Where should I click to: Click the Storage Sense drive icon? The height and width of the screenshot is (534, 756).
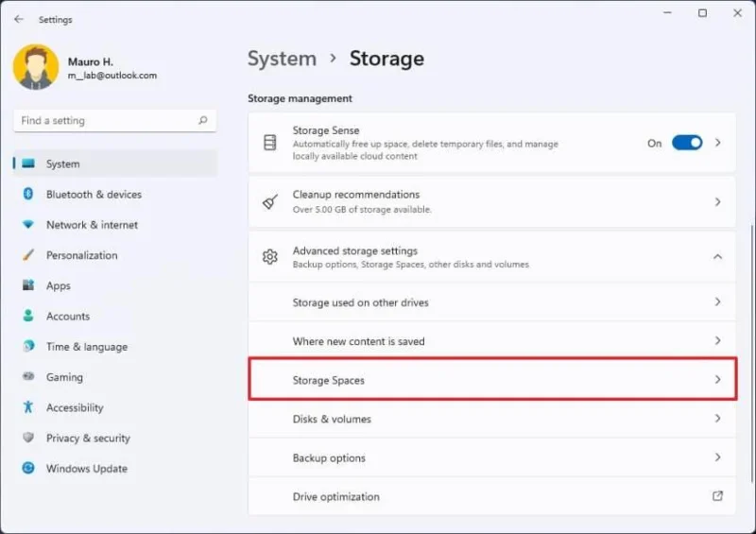[270, 143]
